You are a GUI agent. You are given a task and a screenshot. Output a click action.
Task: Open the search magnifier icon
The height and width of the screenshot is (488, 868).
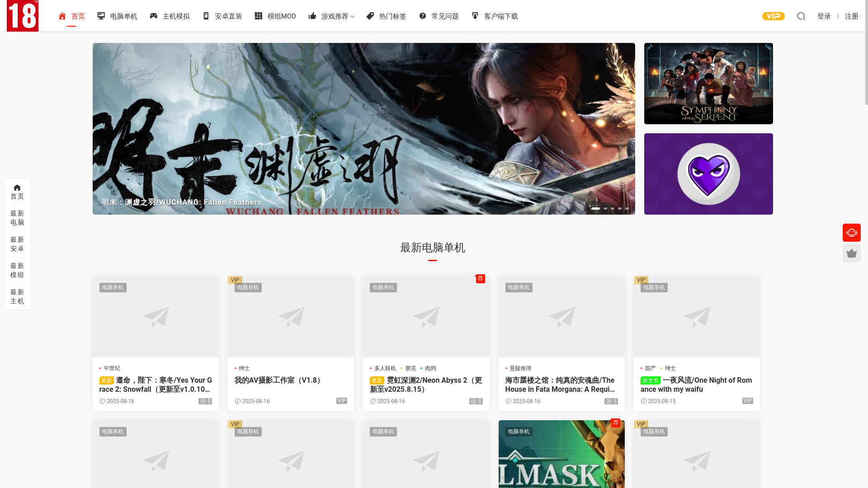[801, 16]
